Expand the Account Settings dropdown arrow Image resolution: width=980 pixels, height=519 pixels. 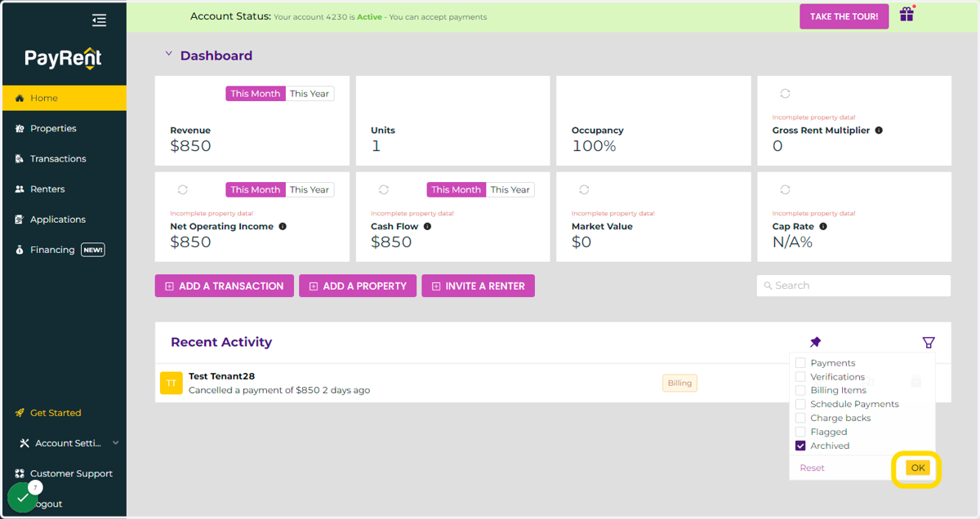tap(115, 443)
